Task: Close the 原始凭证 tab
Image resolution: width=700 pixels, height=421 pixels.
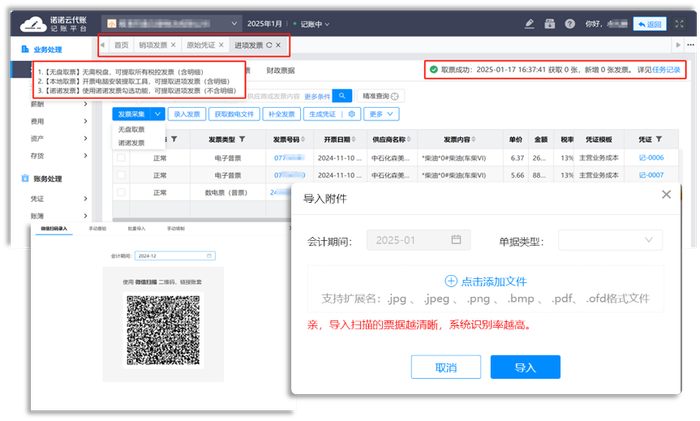Action: click(221, 45)
